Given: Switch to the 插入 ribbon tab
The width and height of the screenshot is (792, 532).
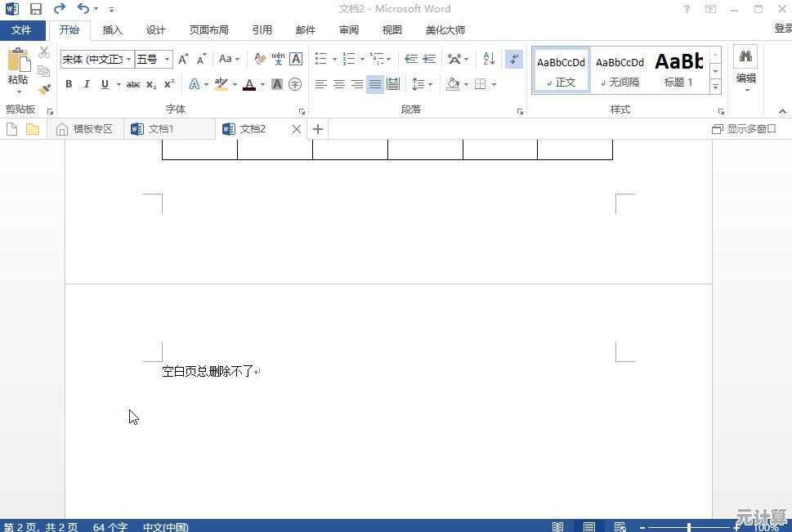Looking at the screenshot, I should pos(112,29).
